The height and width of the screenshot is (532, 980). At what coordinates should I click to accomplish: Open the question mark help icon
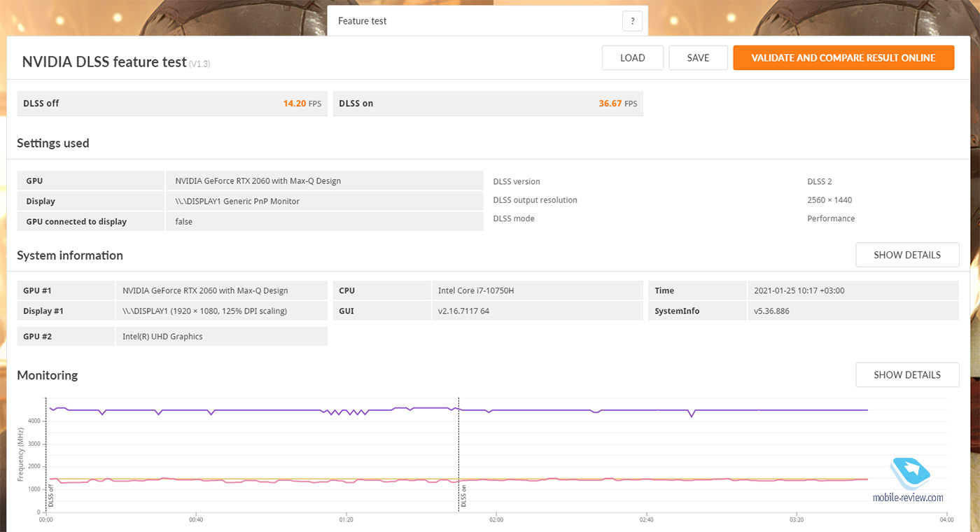click(x=632, y=21)
